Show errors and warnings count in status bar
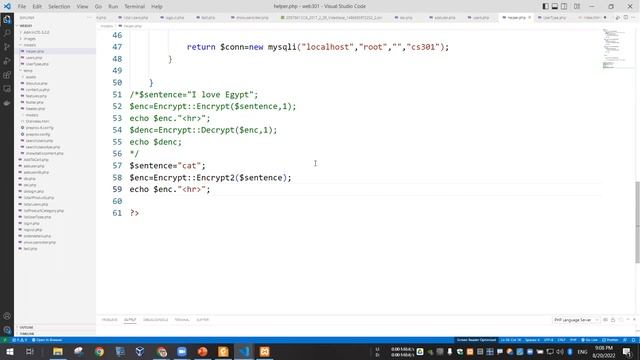 click(x=20, y=340)
